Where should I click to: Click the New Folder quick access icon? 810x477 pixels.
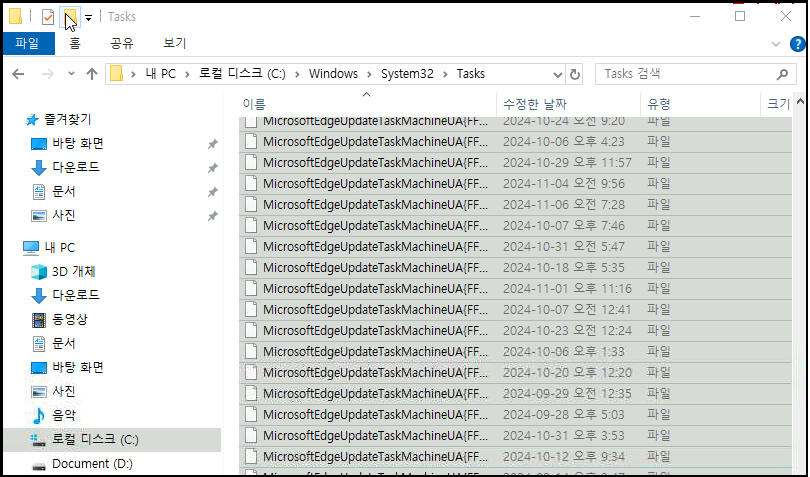70,17
